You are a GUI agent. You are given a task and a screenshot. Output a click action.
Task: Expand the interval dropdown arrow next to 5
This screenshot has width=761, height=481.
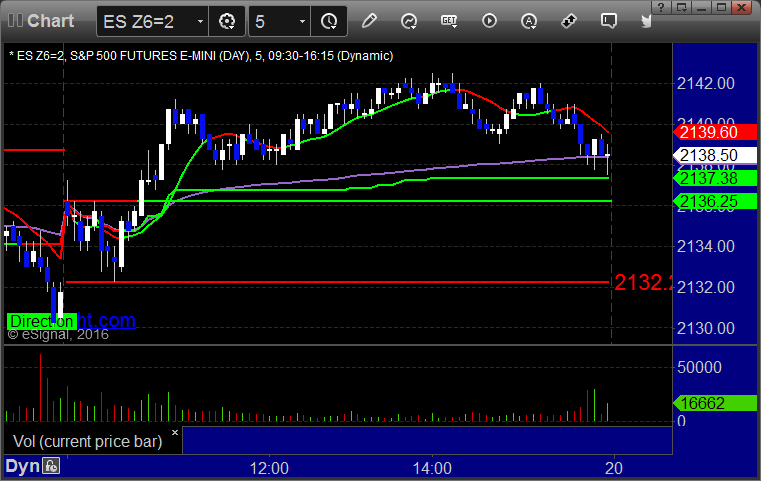(302, 21)
